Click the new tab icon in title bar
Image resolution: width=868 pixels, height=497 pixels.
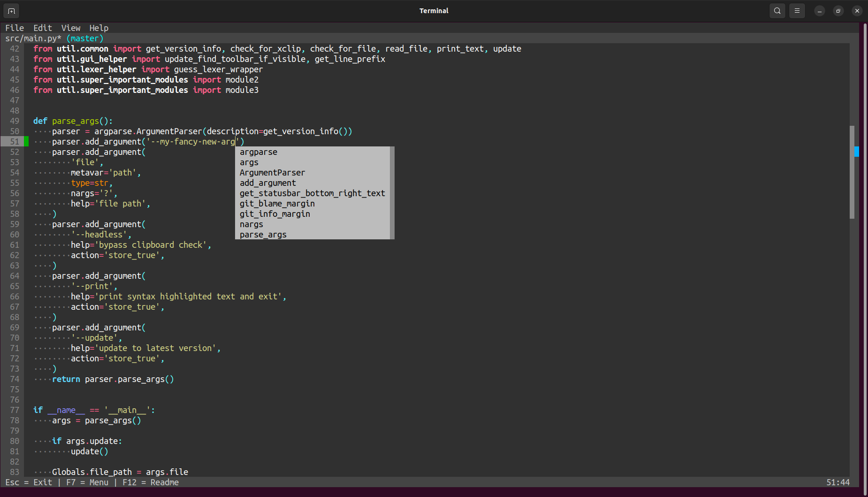[x=12, y=11]
